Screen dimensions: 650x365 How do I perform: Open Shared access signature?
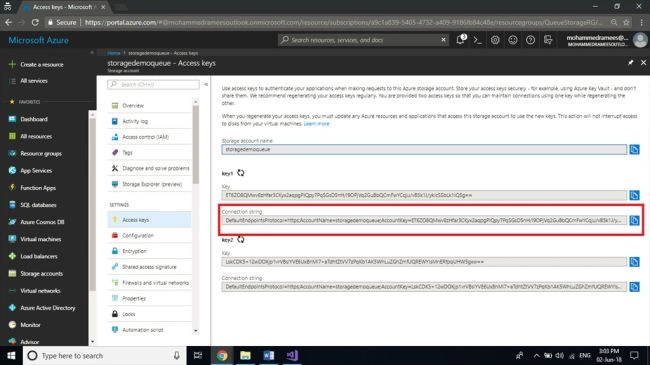point(149,267)
